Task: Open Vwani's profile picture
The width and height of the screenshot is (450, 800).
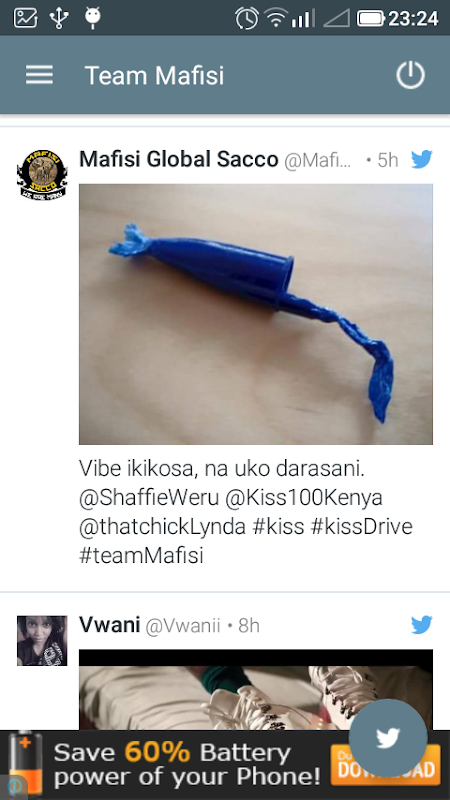Action: 42,640
